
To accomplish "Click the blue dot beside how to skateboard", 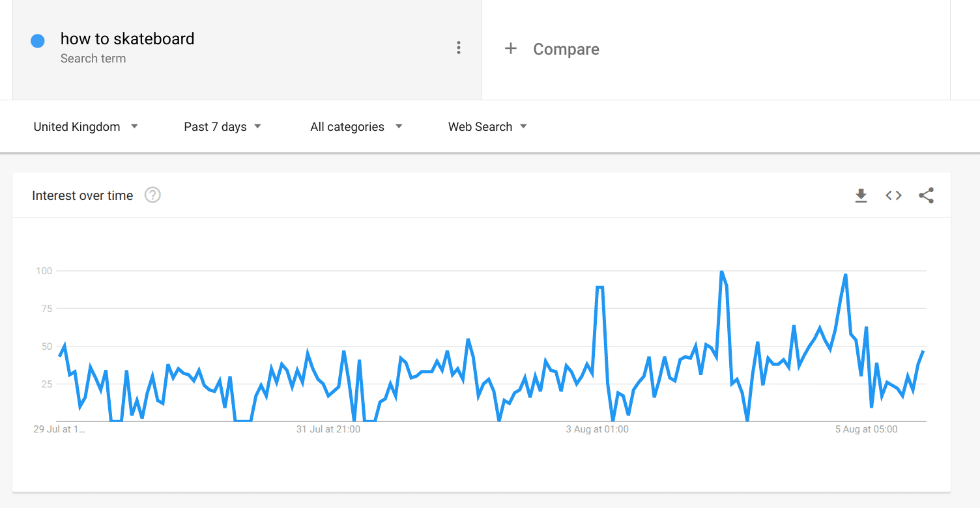I will 38,41.
